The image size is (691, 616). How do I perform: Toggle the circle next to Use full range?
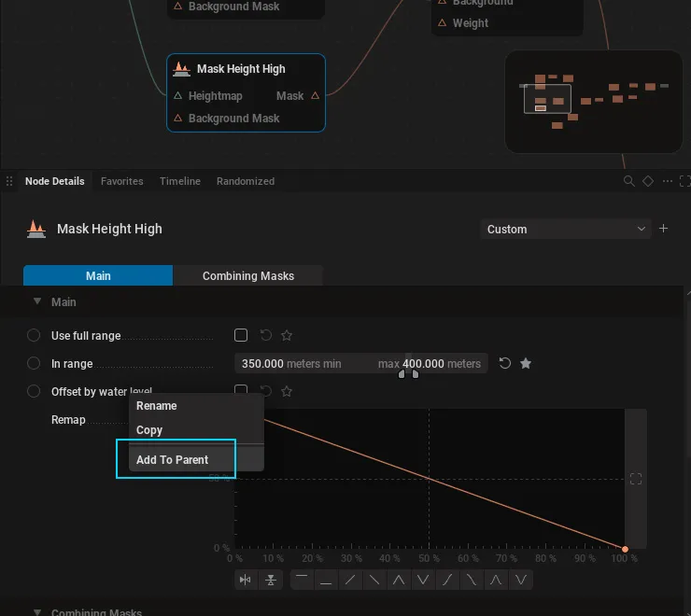(x=34, y=335)
